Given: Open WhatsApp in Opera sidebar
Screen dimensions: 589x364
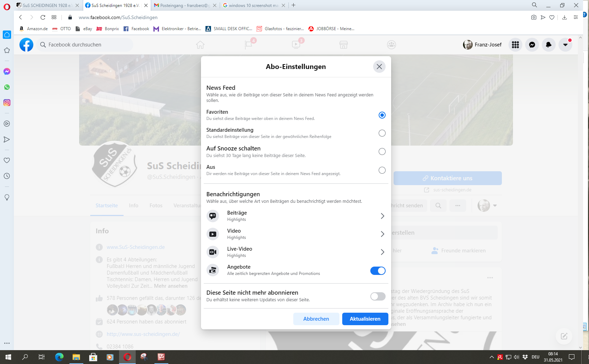Looking at the screenshot, I should pyautogui.click(x=7, y=87).
